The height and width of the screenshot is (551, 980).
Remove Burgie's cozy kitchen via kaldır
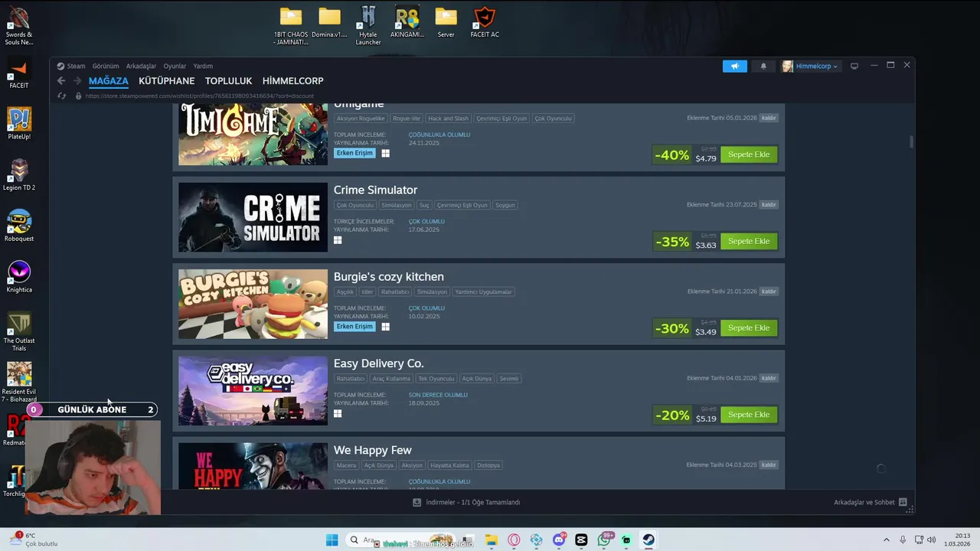(769, 292)
